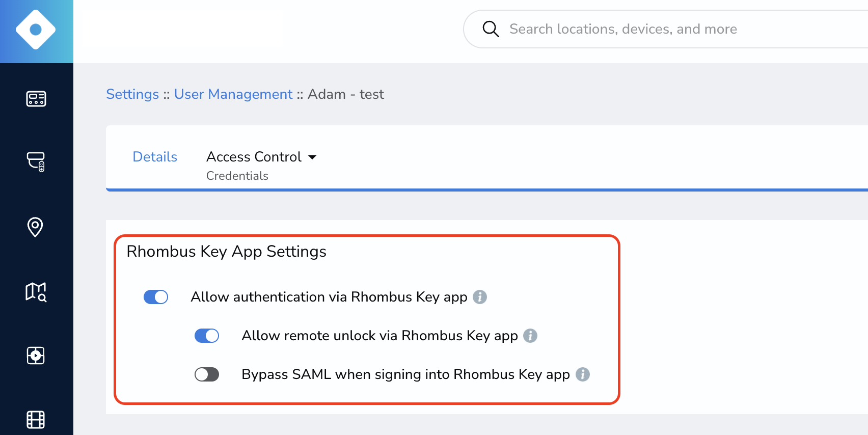The height and width of the screenshot is (435, 868).
Task: Click the Adam - test breadcrumb text
Action: [346, 94]
